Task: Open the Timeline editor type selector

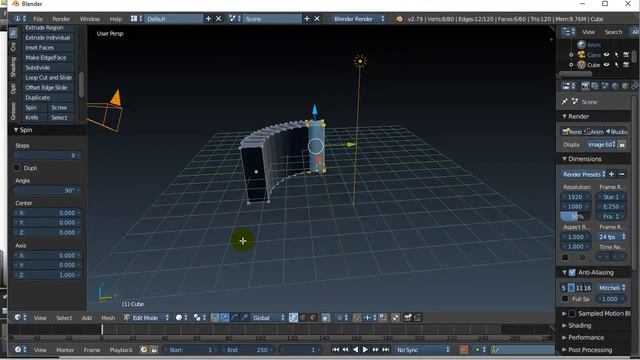Action: click(20, 349)
